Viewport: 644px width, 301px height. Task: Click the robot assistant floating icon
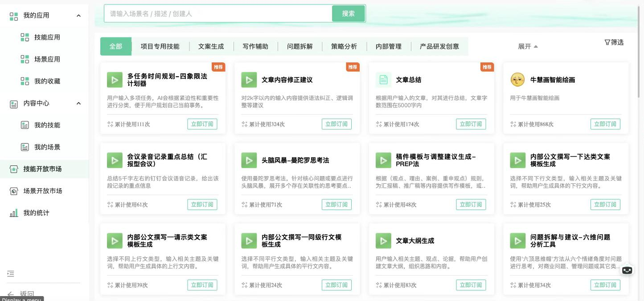pos(627,270)
